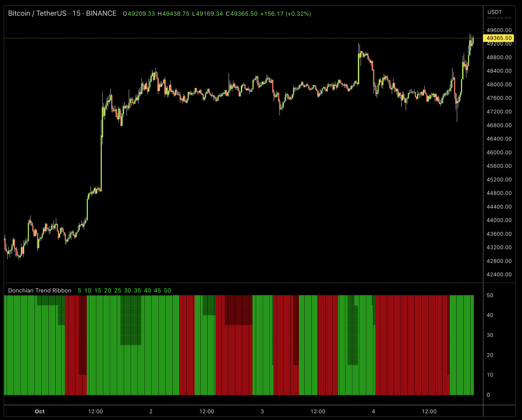This screenshot has width=522, height=420.
Task: Click the Low value 49169.34
Action: pyautogui.click(x=209, y=14)
